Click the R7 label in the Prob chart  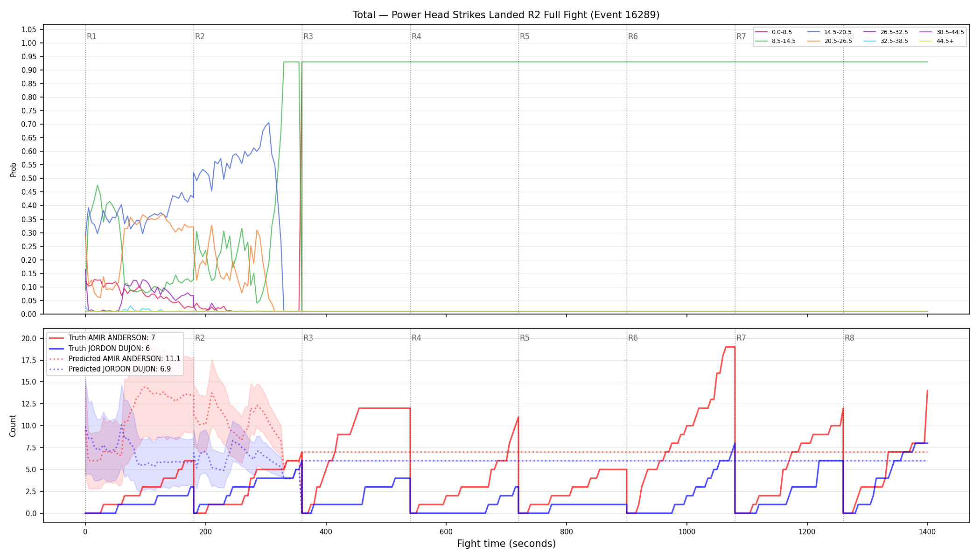(x=741, y=36)
